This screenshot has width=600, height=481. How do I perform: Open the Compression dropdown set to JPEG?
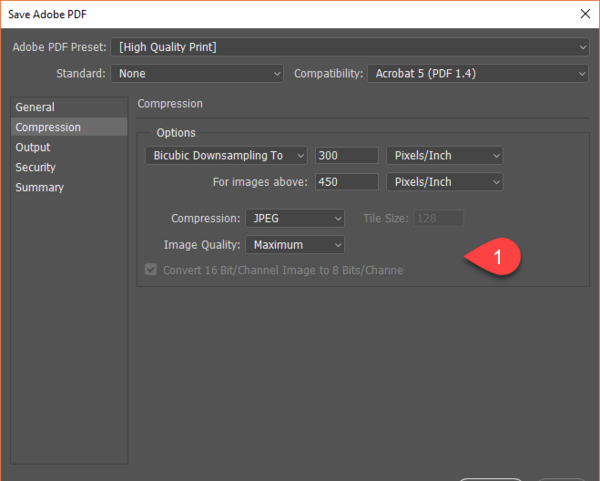tap(295, 218)
